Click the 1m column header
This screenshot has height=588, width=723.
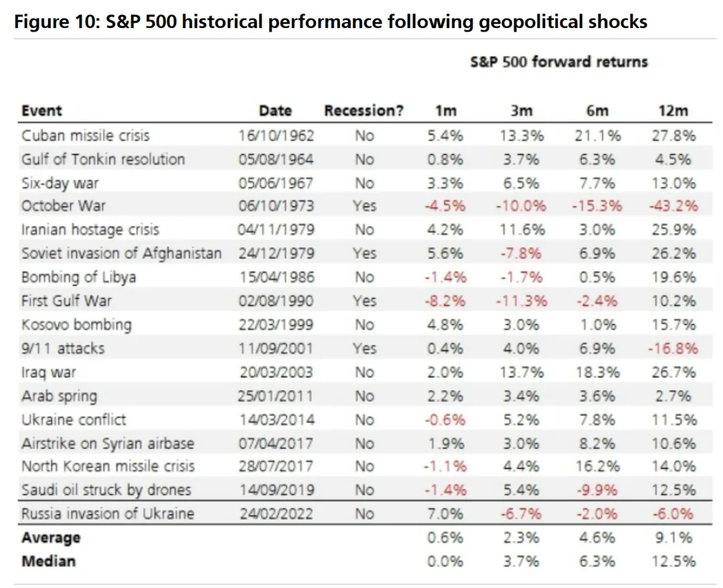446,111
